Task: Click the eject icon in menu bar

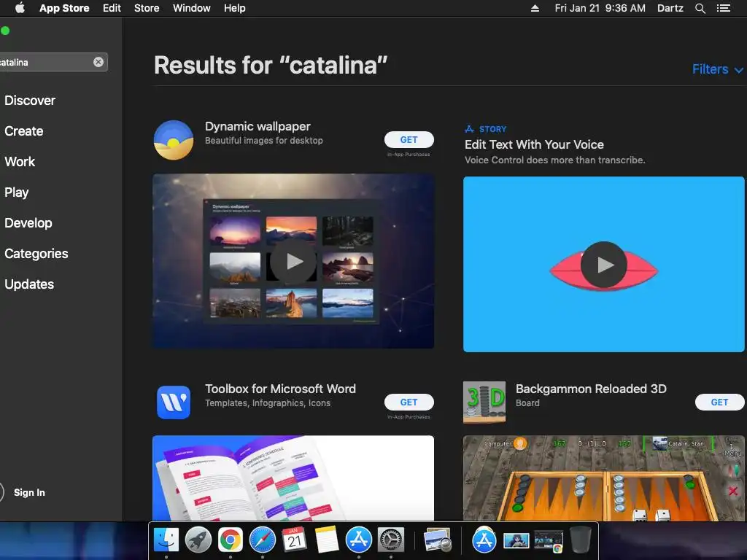Action: [x=535, y=8]
